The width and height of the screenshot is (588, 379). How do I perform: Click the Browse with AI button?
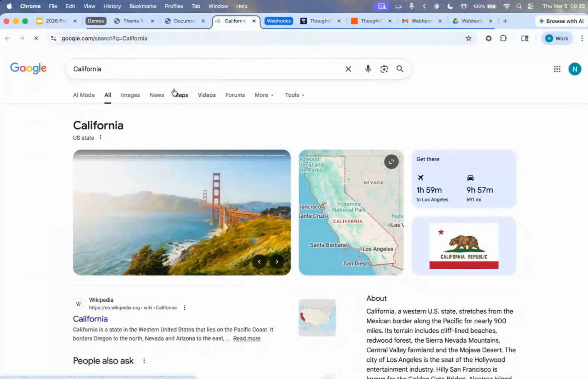click(561, 21)
